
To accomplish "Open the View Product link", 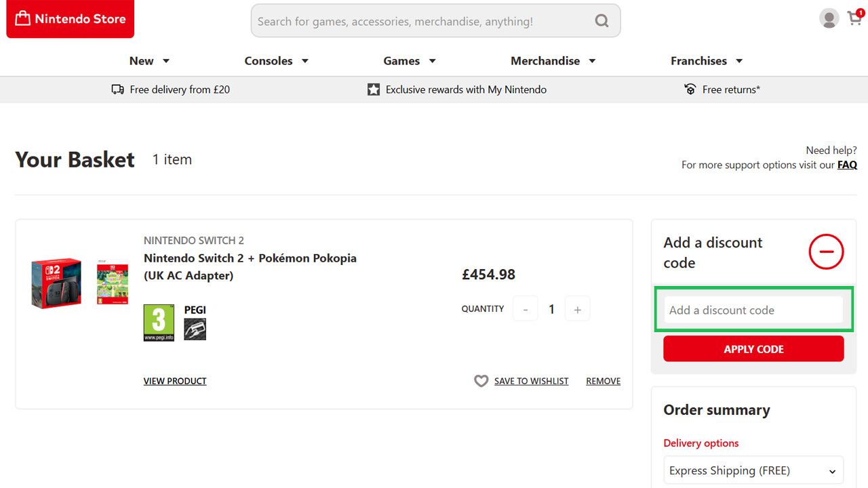I will (x=175, y=381).
